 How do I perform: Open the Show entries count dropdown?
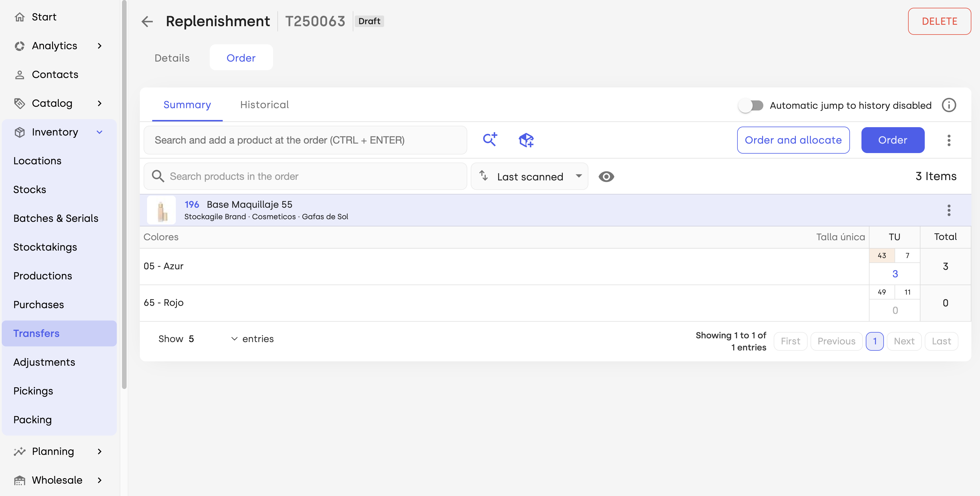(x=213, y=339)
